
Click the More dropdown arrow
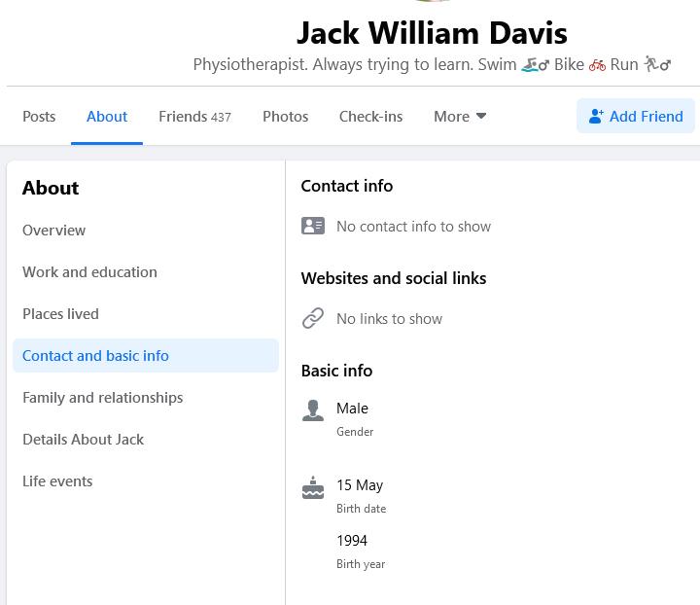click(x=480, y=116)
